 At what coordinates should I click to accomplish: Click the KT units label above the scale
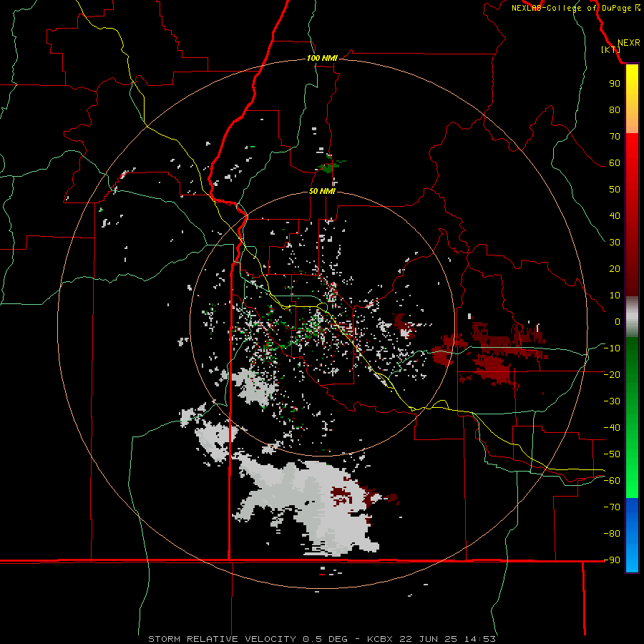[x=611, y=49]
